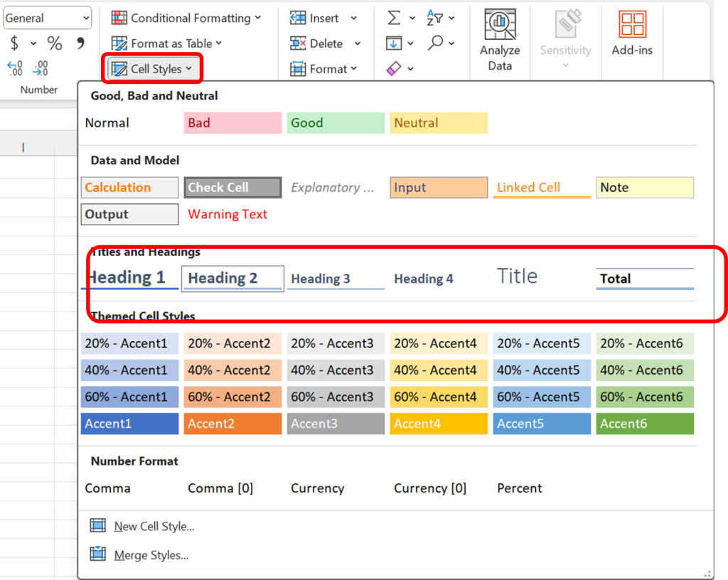Screen dimensions: 728x580
Task: Expand the Sort & Filter dropdown arrow
Action: (x=451, y=18)
